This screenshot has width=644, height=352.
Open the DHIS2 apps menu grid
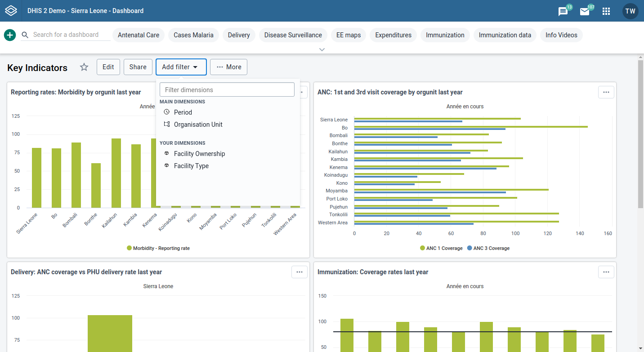[x=606, y=11]
